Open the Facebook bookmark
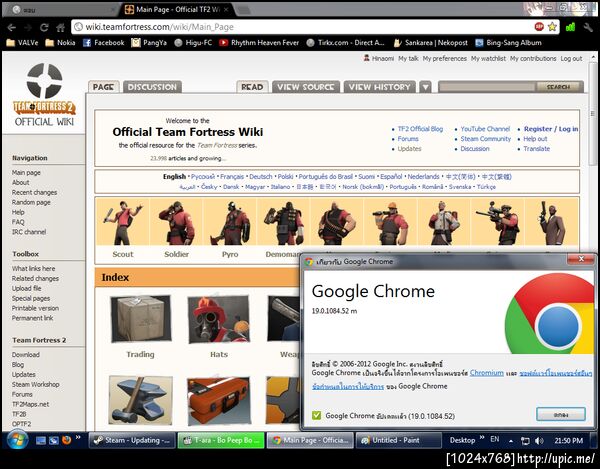Image resolution: width=600 pixels, height=469 pixels. (104, 42)
